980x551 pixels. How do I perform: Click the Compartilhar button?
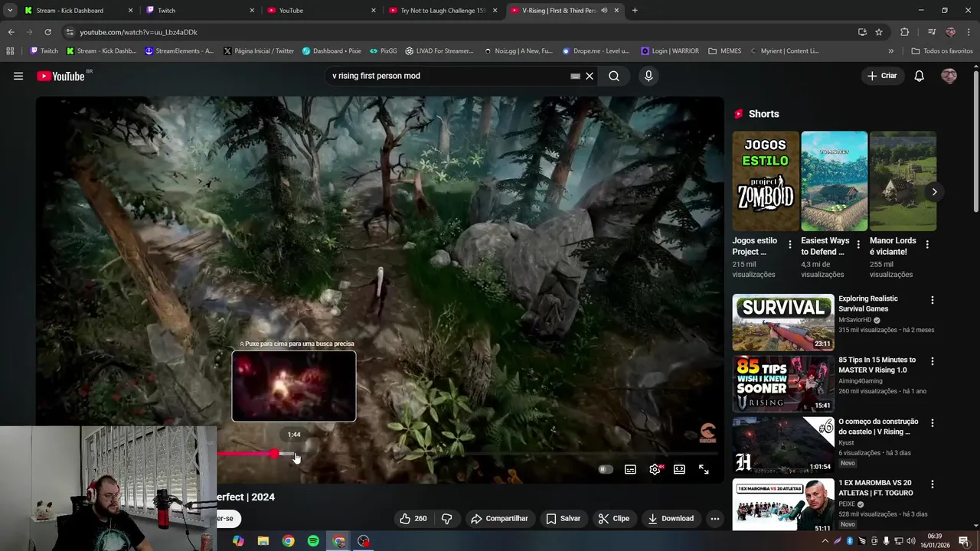(x=499, y=518)
